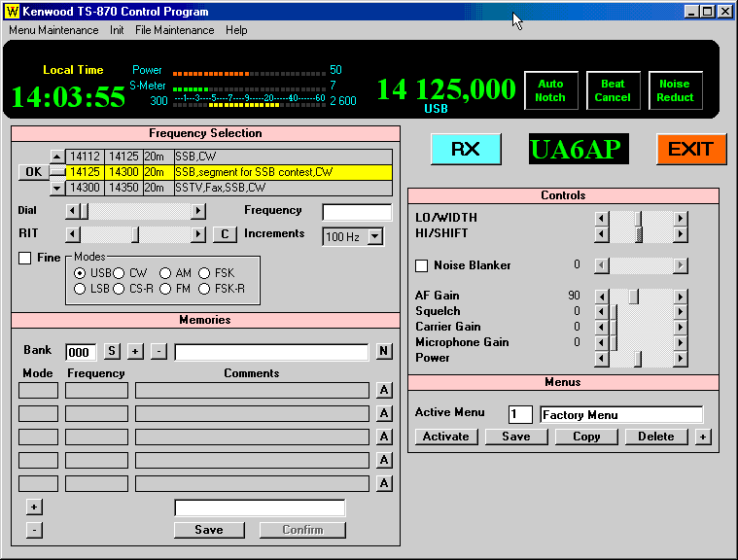Select the CW mode radio button
The width and height of the screenshot is (738, 560).
[x=119, y=273]
